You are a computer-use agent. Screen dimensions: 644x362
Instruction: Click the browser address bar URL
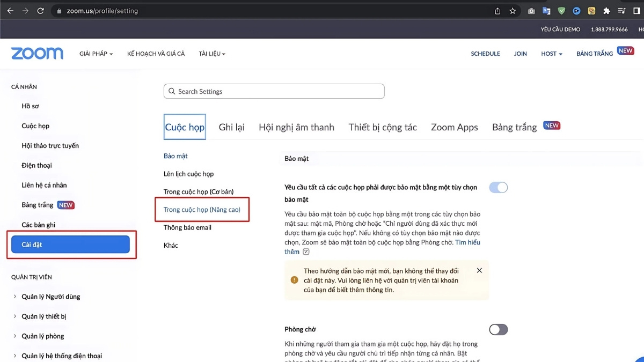pos(102,11)
